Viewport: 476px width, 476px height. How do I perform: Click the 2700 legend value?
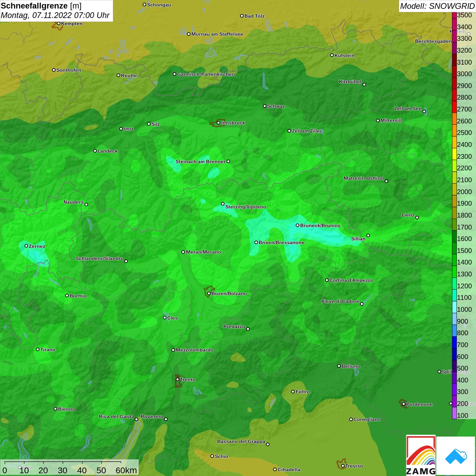click(464, 109)
